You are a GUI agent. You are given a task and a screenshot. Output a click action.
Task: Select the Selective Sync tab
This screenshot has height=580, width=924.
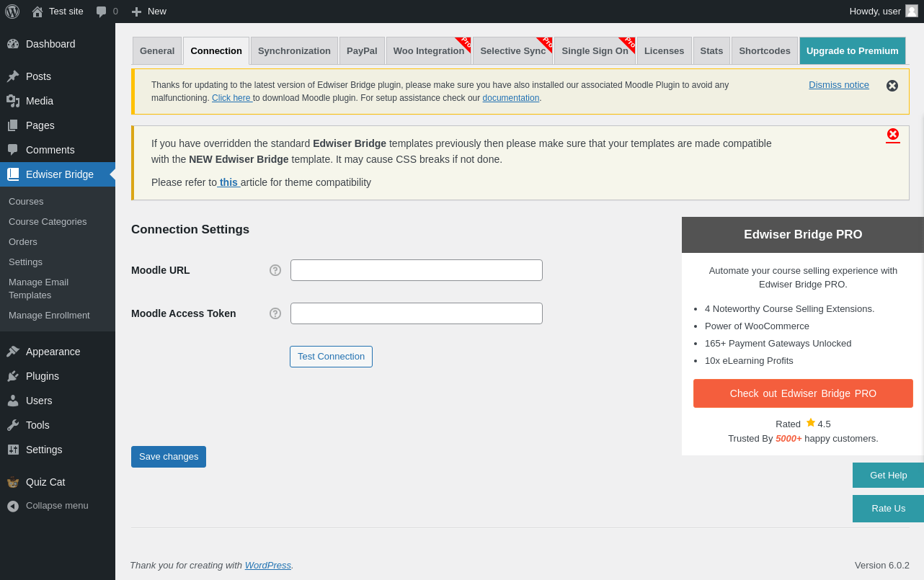513,51
